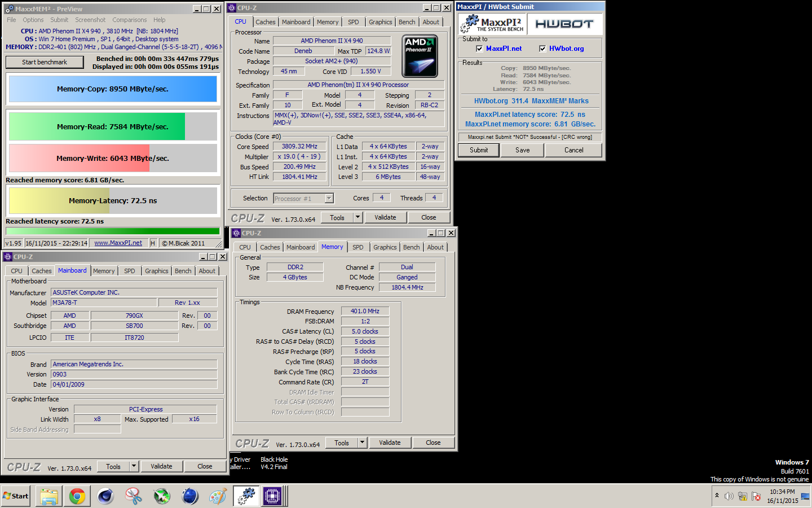Open the MaxxMEM Help menu
Viewport: 812px width, 508px height.
(160, 20)
